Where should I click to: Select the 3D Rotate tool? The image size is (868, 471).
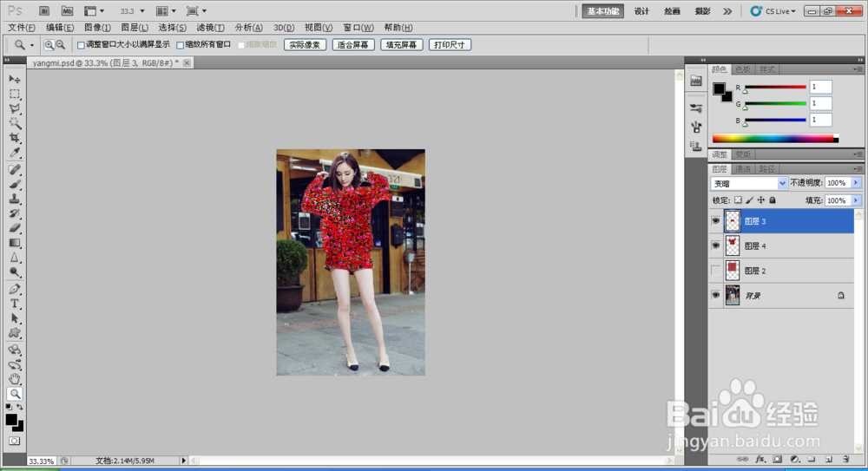15,350
